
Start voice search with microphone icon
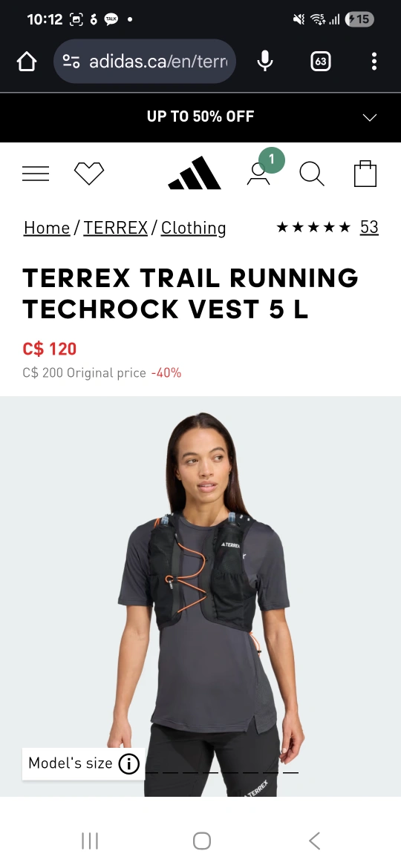(x=265, y=62)
